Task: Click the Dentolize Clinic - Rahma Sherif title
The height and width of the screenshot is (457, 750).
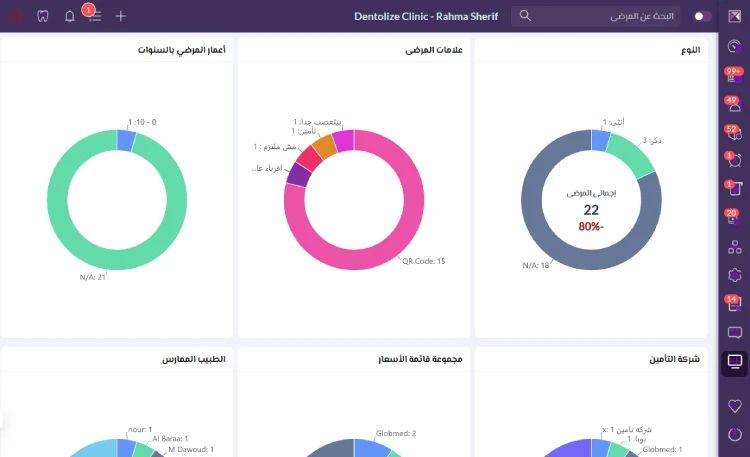Action: (x=426, y=16)
